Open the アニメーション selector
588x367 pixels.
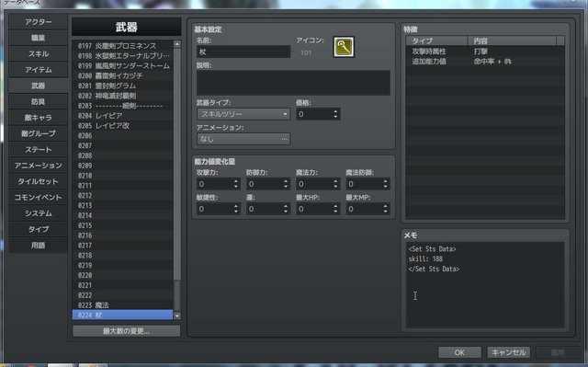click(x=243, y=139)
